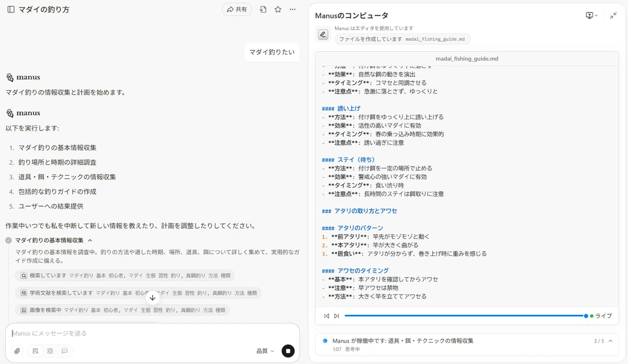Click the second manus logo heading
The image size is (628, 364).
[x=23, y=113]
